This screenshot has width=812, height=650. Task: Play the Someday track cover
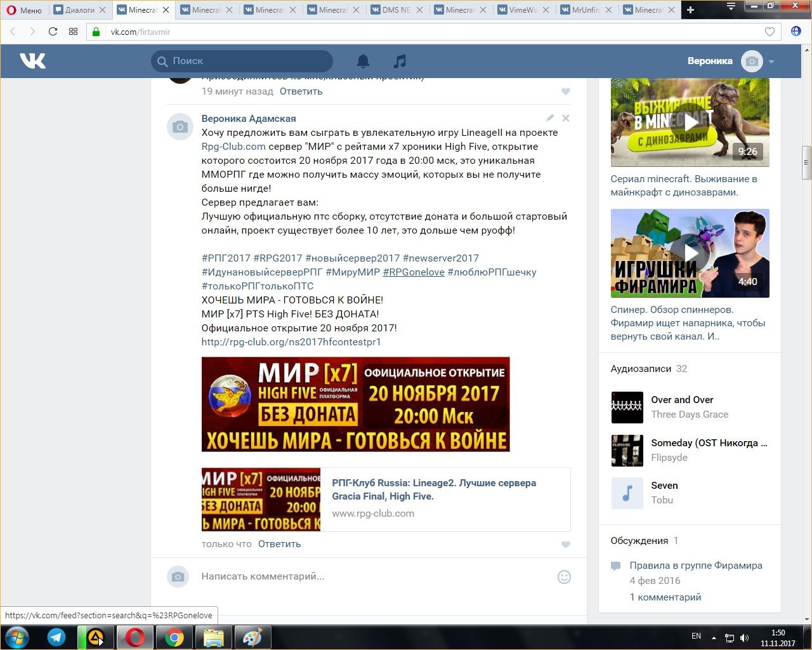(627, 451)
